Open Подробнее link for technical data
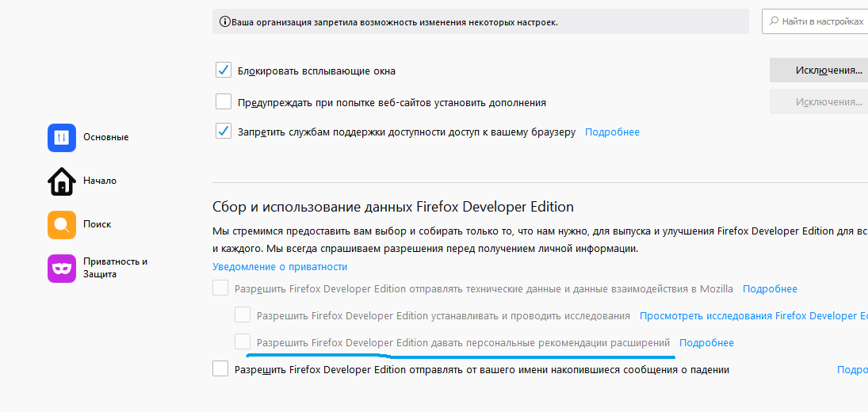The width and height of the screenshot is (868, 412). point(770,288)
